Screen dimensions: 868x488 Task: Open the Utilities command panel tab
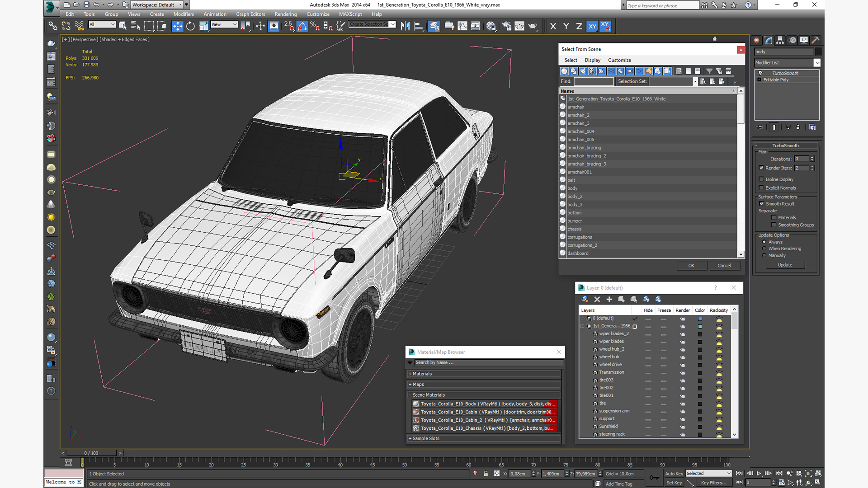click(816, 40)
